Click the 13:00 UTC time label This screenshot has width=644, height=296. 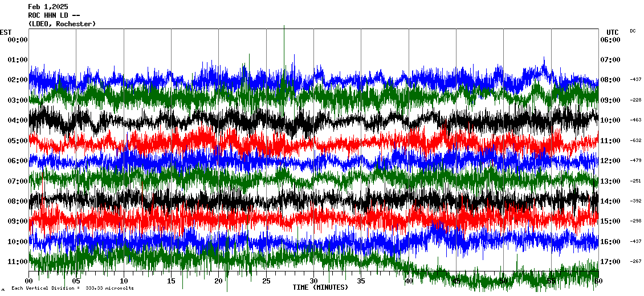[610, 181]
